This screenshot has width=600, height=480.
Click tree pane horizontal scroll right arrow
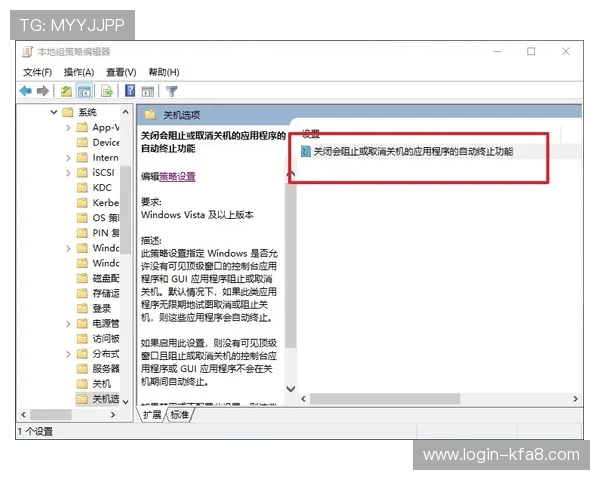(113, 415)
